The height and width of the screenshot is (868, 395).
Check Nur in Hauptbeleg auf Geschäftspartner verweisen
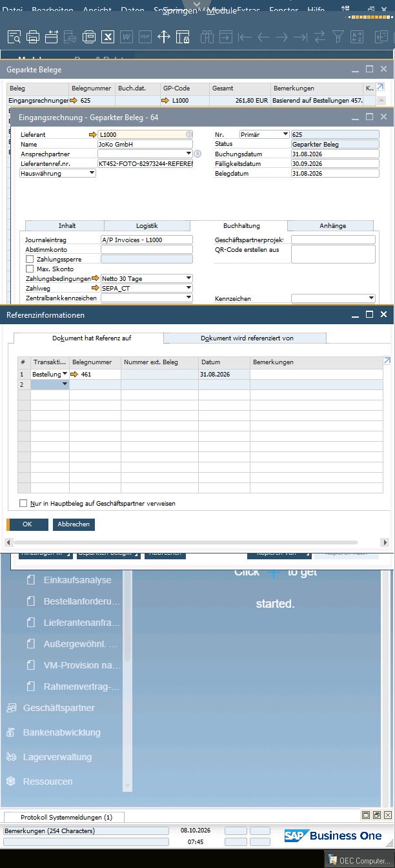pyautogui.click(x=23, y=503)
